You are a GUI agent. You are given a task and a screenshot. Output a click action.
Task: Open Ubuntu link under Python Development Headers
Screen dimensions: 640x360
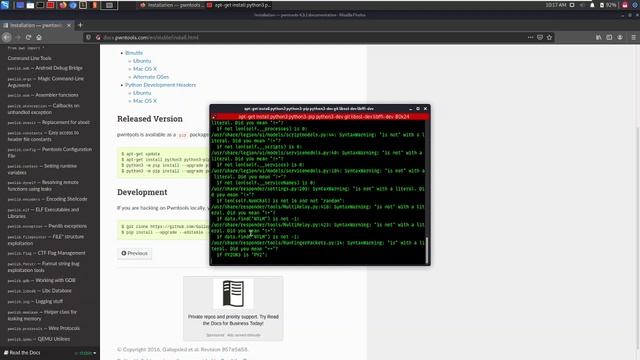[x=142, y=93]
